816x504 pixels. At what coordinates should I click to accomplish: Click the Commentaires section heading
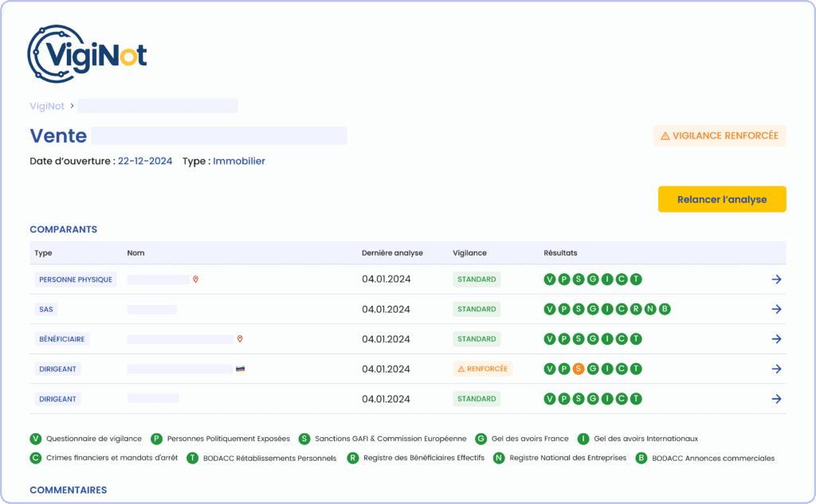tap(68, 490)
